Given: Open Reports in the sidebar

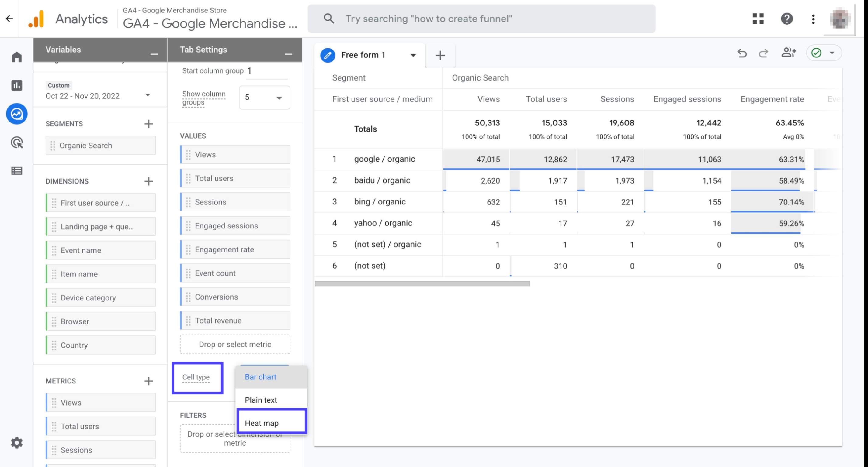Looking at the screenshot, I should [x=16, y=85].
